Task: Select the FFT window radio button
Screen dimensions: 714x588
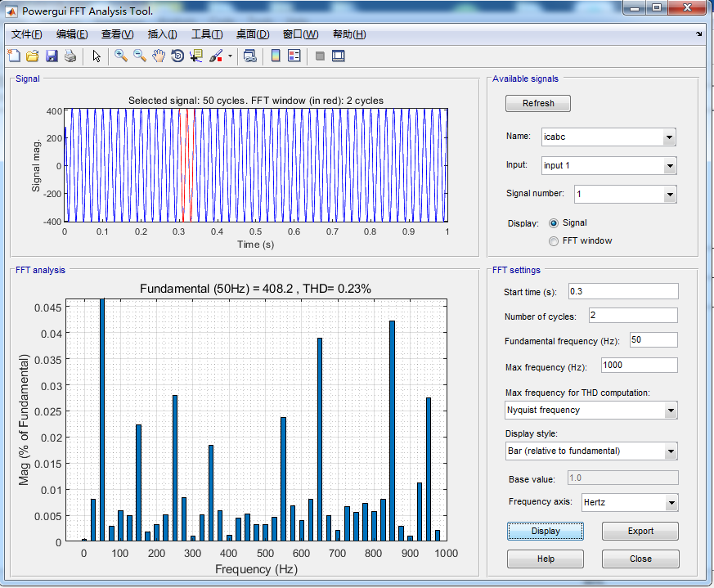Action: pyautogui.click(x=553, y=241)
